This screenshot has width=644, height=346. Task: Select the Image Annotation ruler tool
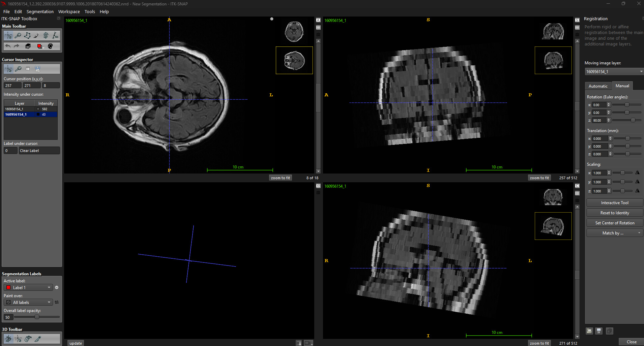point(55,35)
